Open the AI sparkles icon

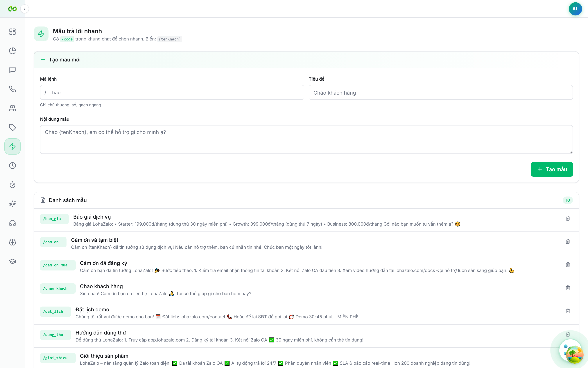click(12, 204)
